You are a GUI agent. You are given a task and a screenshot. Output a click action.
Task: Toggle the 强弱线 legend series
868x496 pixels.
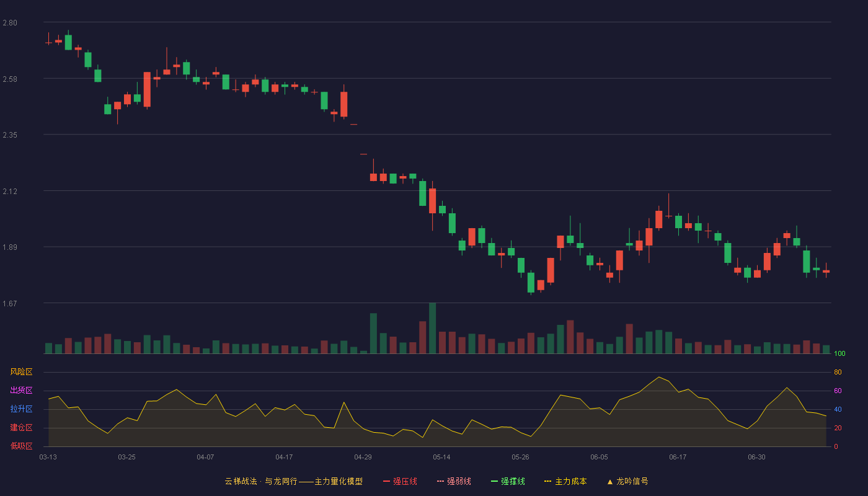point(454,481)
